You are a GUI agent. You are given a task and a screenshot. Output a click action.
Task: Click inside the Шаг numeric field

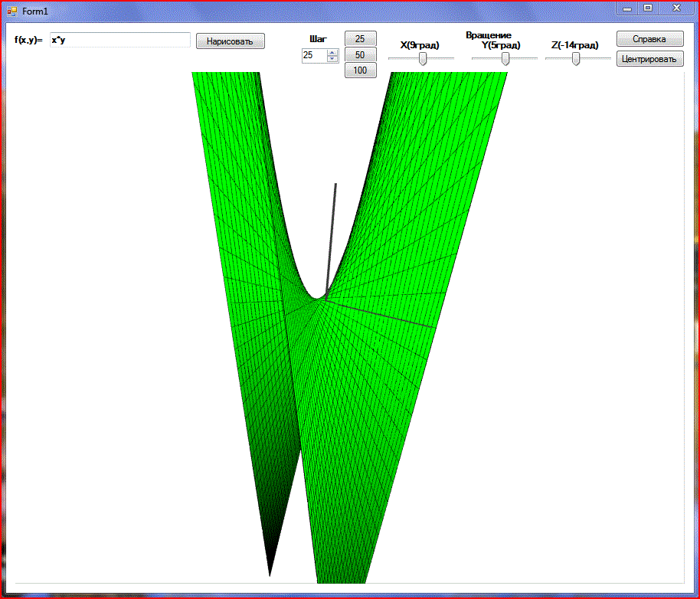[x=314, y=55]
